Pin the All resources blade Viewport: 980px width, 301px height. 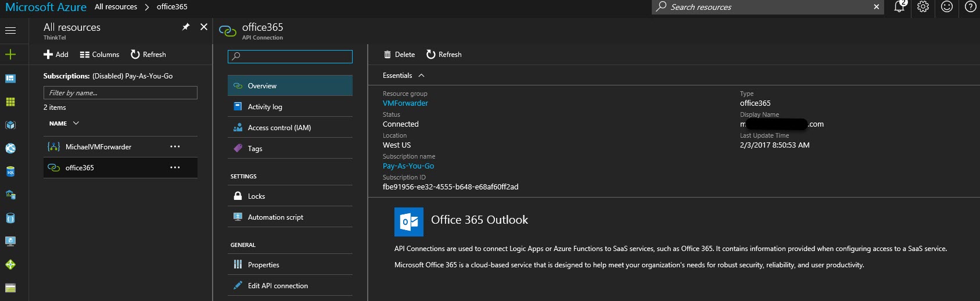(x=186, y=27)
